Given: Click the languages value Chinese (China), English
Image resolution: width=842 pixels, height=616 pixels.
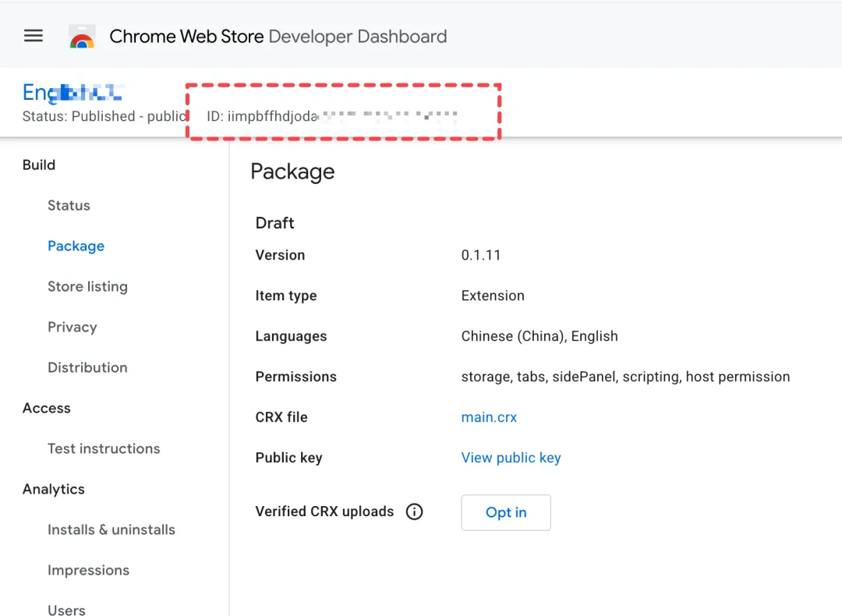Looking at the screenshot, I should [540, 336].
